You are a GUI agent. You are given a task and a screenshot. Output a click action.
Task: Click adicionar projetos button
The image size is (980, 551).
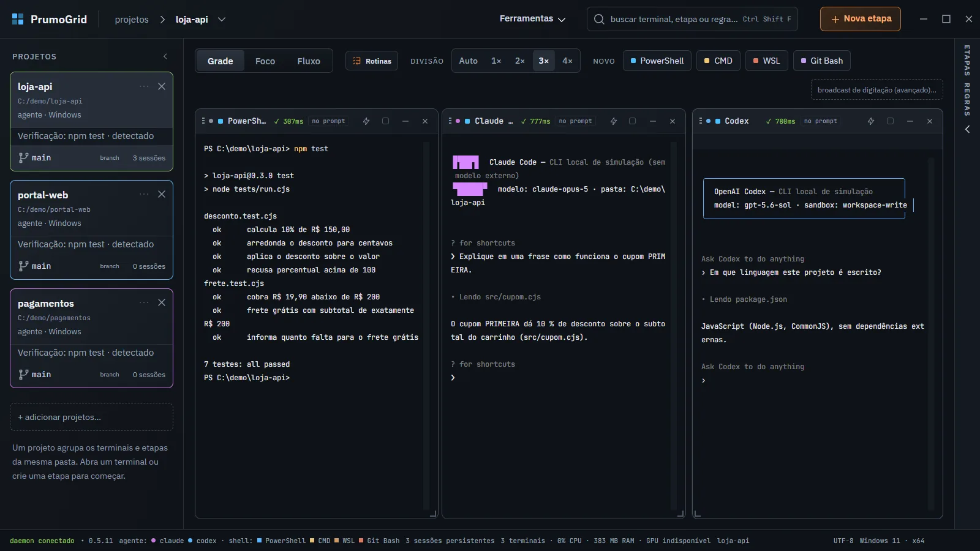[x=91, y=417]
